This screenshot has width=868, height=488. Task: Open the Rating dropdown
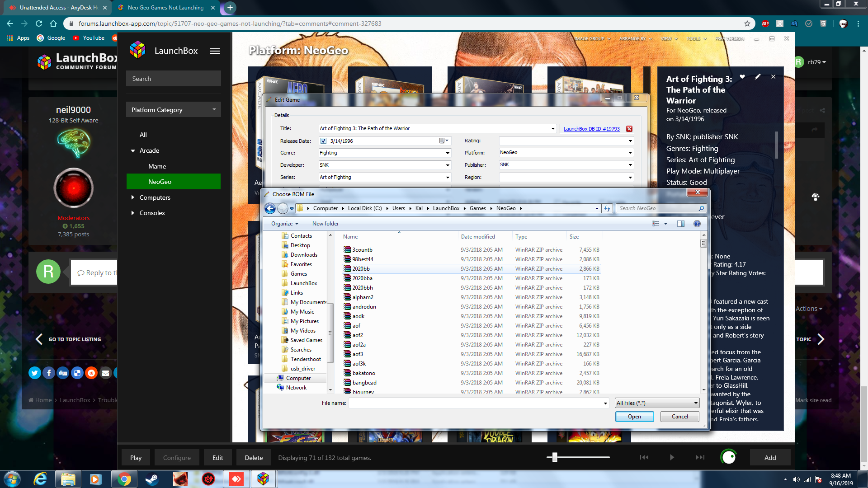point(630,141)
